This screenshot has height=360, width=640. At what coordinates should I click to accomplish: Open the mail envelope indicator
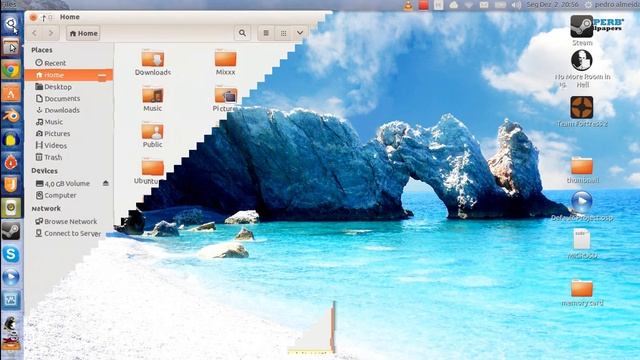tap(484, 5)
